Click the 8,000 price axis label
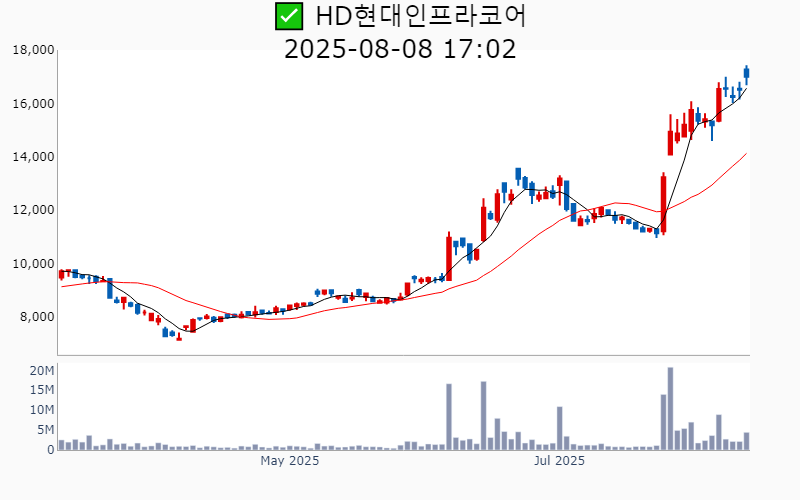 [37, 317]
